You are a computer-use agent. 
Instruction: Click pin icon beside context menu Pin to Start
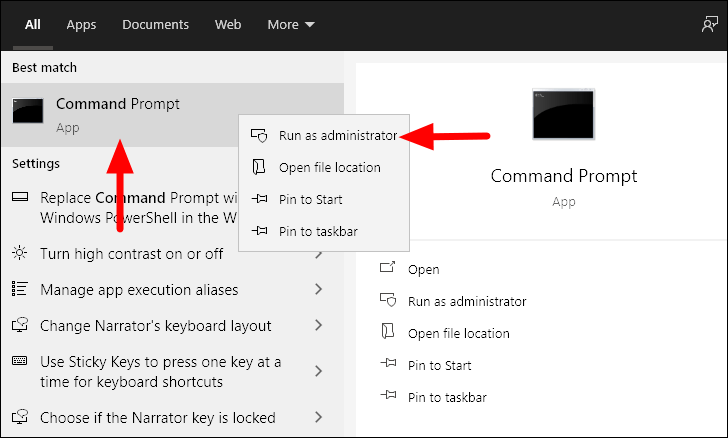pyautogui.click(x=259, y=199)
